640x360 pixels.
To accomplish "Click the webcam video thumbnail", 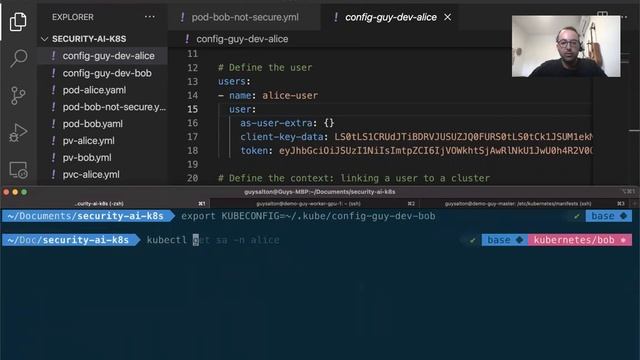I will 566,46.
